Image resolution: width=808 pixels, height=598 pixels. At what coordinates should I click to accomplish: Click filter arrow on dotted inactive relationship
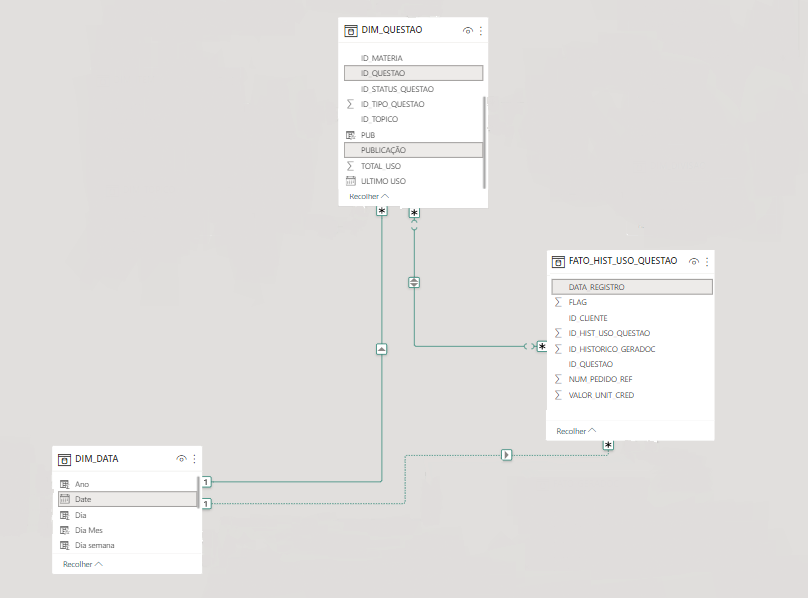[507, 455]
